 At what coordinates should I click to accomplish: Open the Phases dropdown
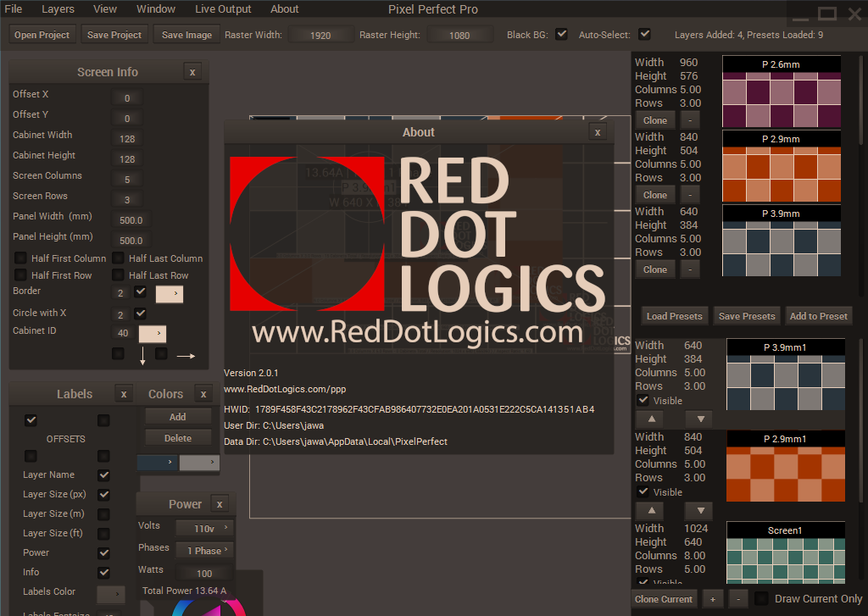click(204, 551)
